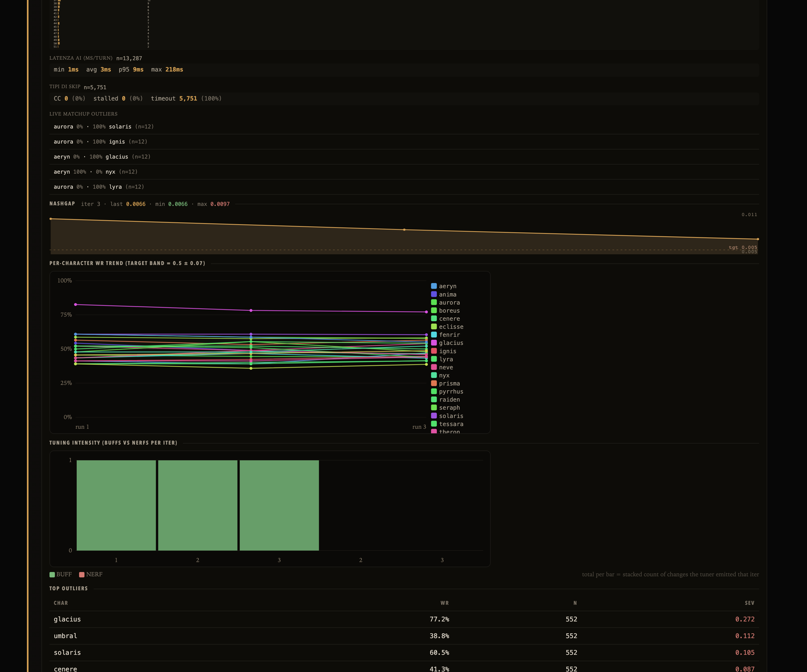Click the prisma legend color swatch

(434, 383)
